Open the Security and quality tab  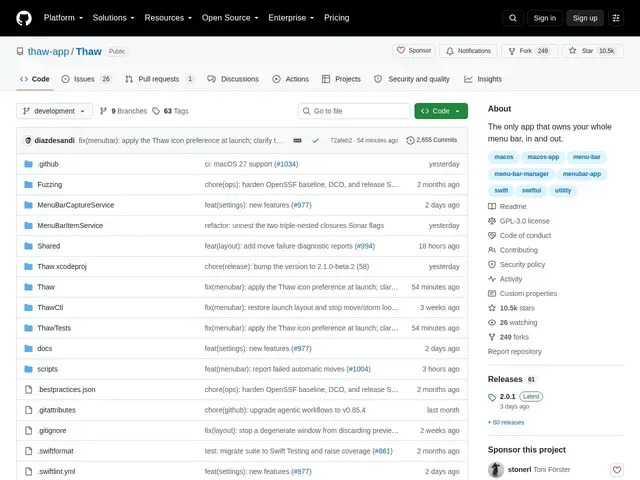pos(412,79)
